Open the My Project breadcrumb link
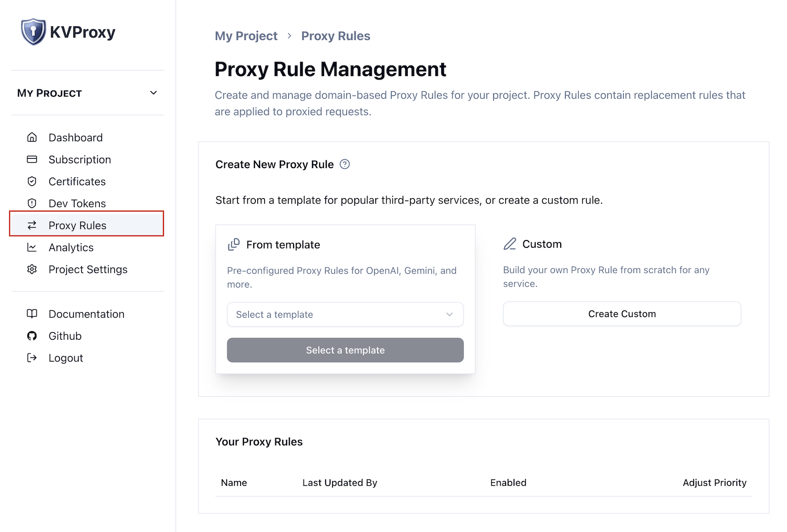 pyautogui.click(x=246, y=36)
